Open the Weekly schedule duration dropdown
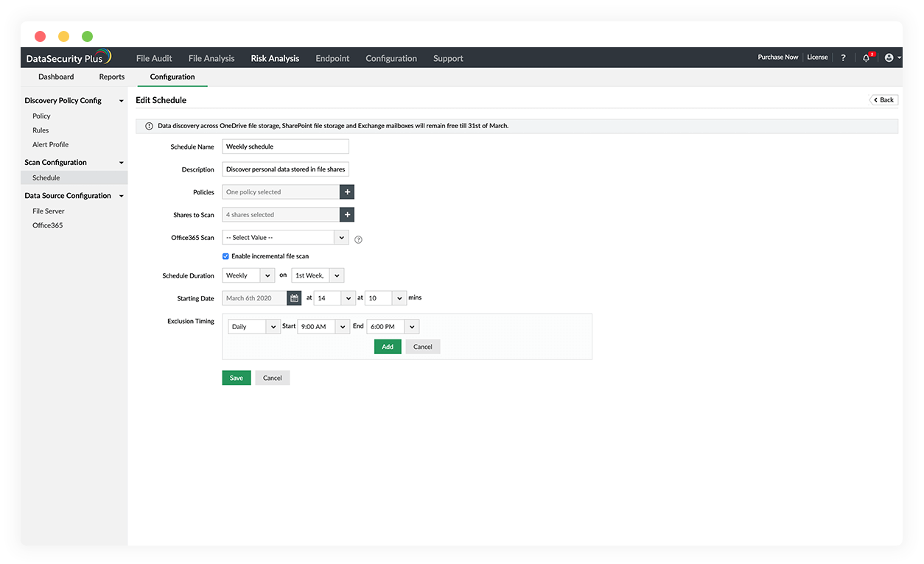 coord(248,275)
